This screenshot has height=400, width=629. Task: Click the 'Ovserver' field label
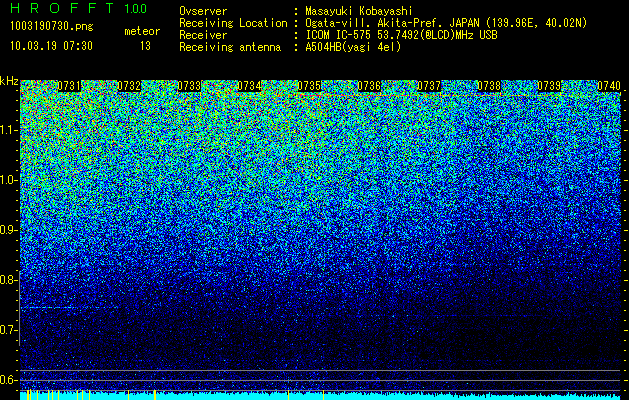203,11
